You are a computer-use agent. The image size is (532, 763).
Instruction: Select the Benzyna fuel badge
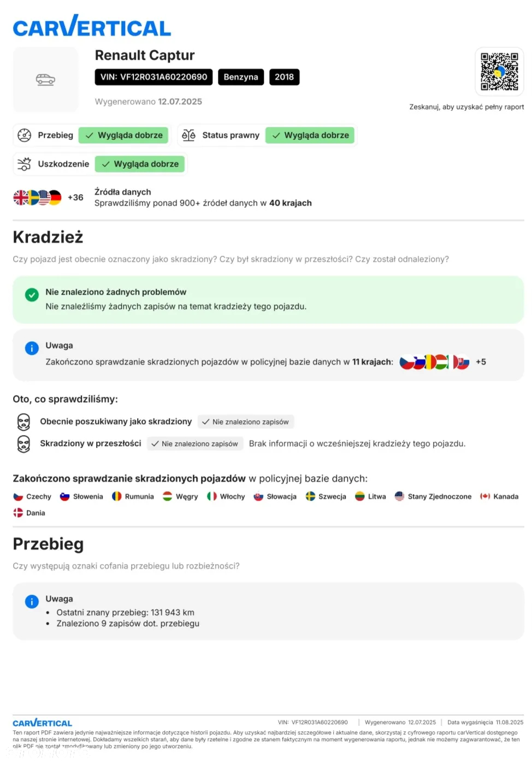point(241,77)
